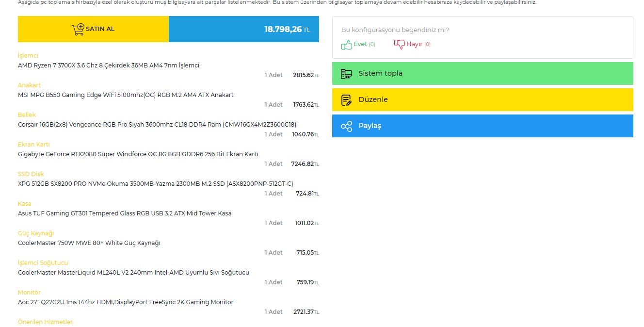Click the computer icon in Sistem topla
The width and height of the screenshot is (644, 327).
click(x=346, y=74)
